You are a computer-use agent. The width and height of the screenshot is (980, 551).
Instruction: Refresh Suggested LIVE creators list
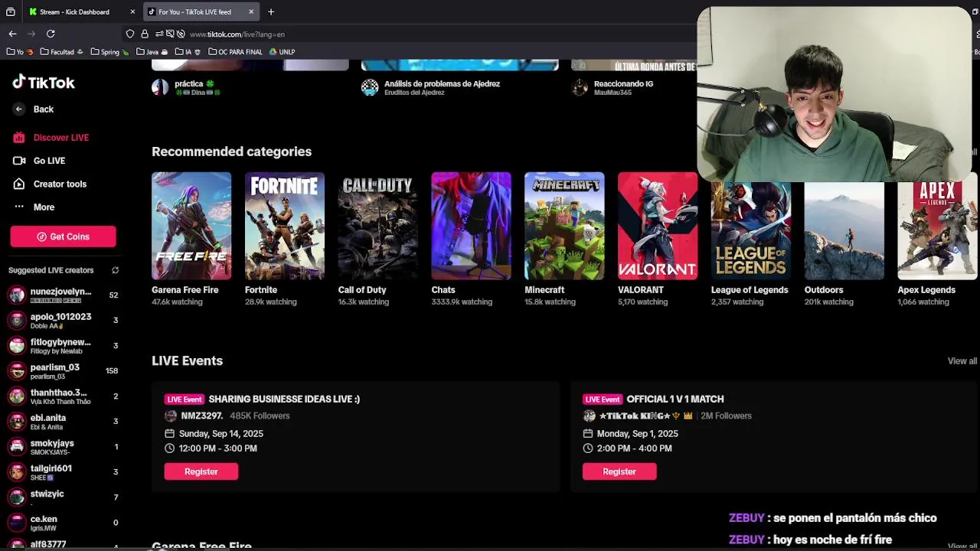[115, 270]
